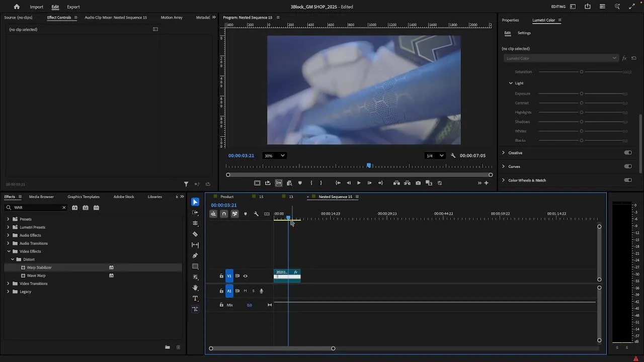The height and width of the screenshot is (362, 644).
Task: Open the button editor plus icon
Action: 486,183
